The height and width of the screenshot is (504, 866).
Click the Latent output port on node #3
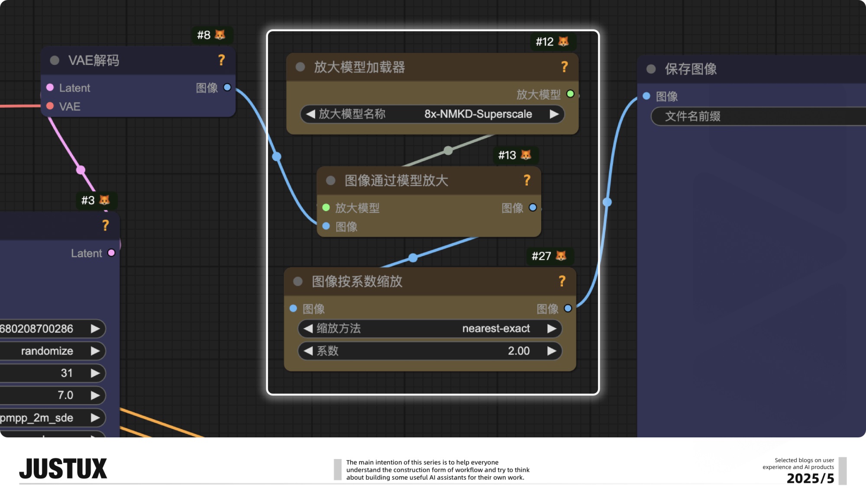click(x=111, y=253)
